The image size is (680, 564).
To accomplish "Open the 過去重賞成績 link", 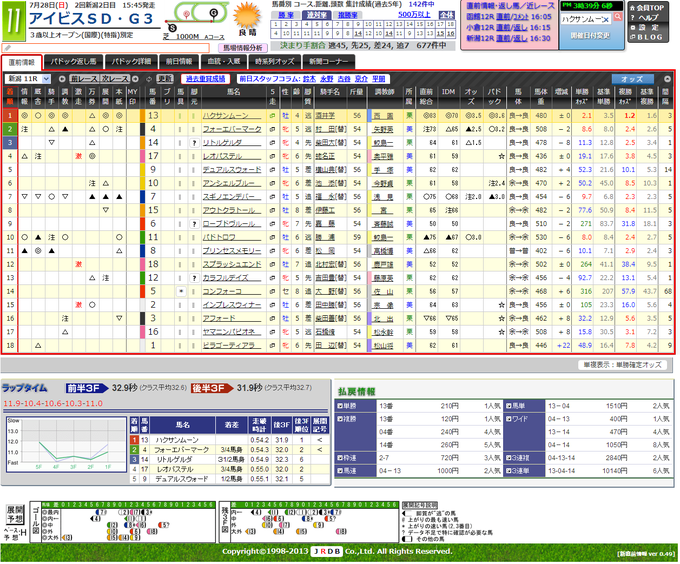I will click(x=205, y=79).
